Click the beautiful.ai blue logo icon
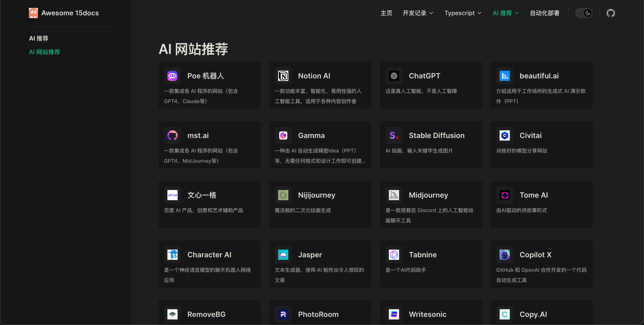 pyautogui.click(x=505, y=76)
